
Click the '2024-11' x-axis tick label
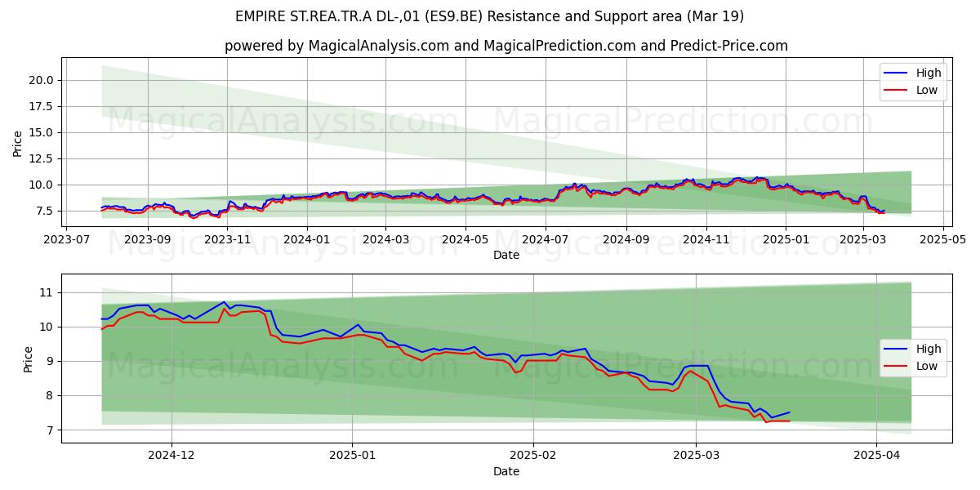[706, 240]
